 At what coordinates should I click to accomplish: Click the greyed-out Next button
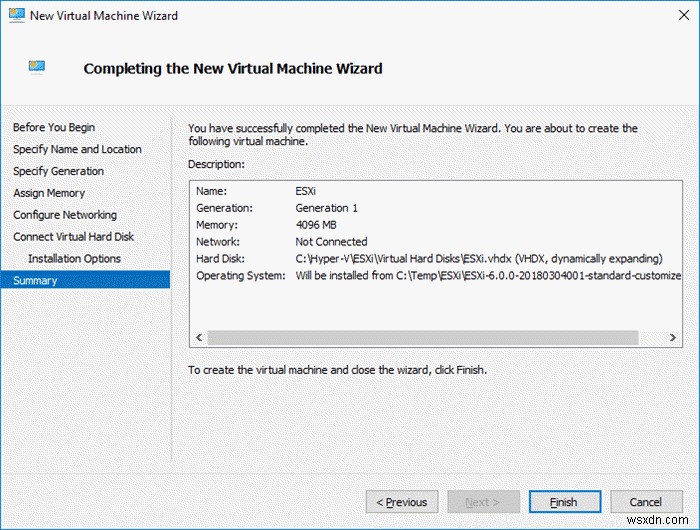click(483, 502)
